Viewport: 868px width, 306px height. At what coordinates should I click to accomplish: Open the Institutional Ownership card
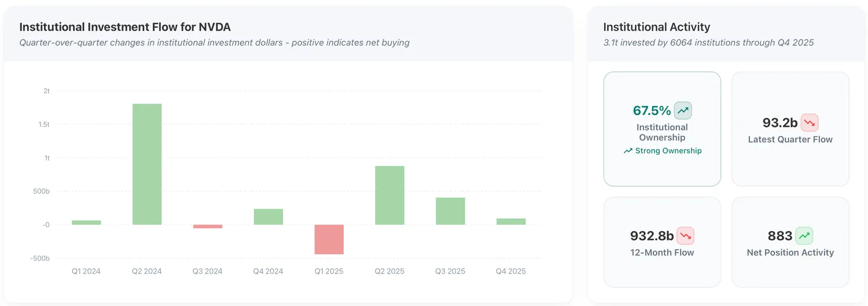pos(662,129)
